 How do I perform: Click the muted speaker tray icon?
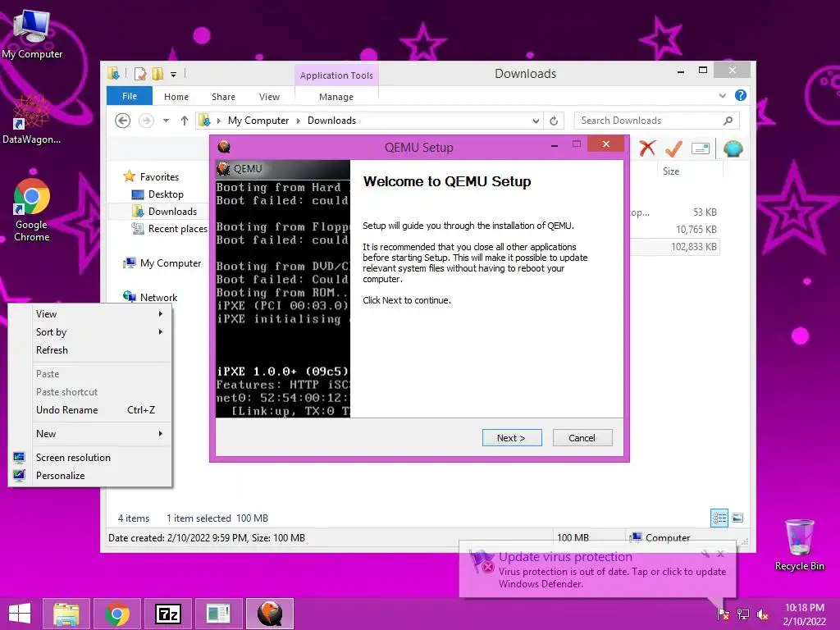pos(762,614)
